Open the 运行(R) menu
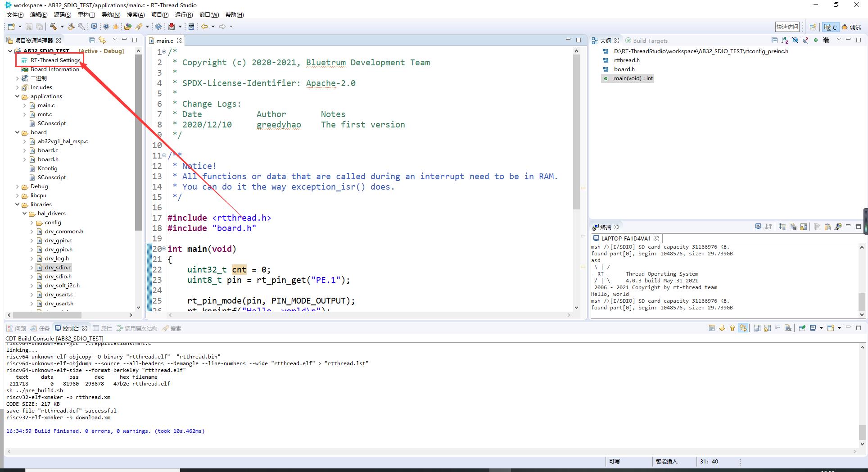 point(184,15)
